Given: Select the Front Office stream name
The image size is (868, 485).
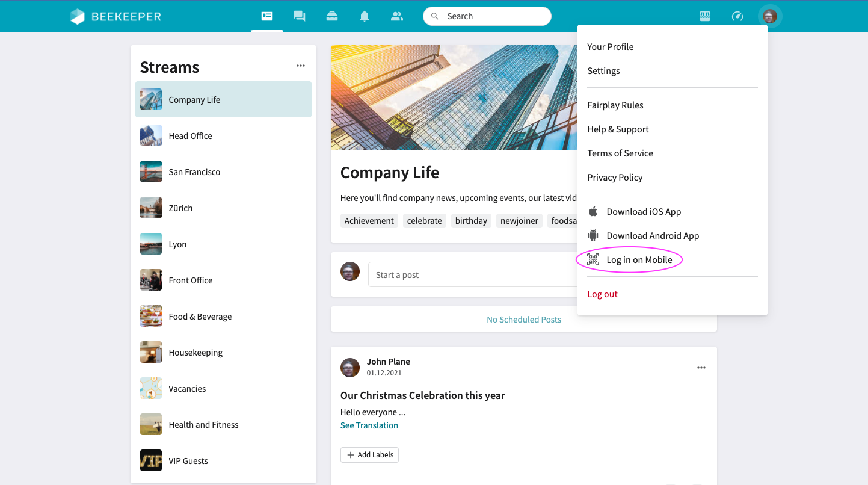Looking at the screenshot, I should [191, 280].
